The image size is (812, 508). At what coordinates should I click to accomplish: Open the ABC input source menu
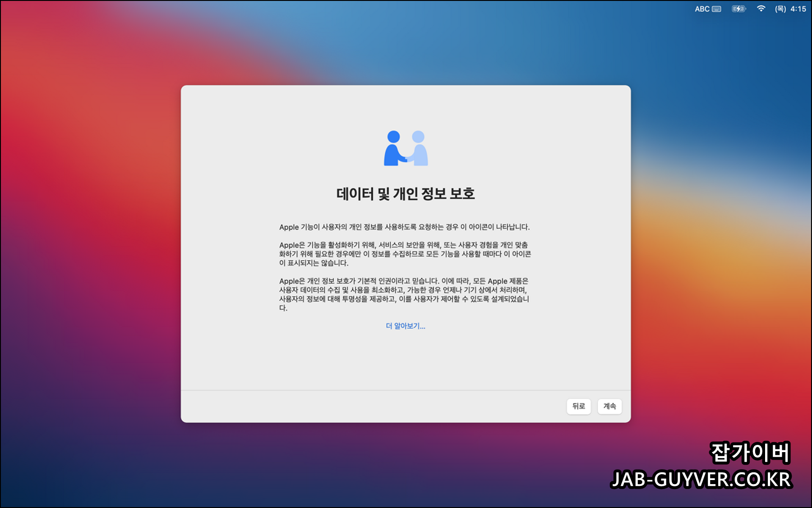(x=708, y=9)
